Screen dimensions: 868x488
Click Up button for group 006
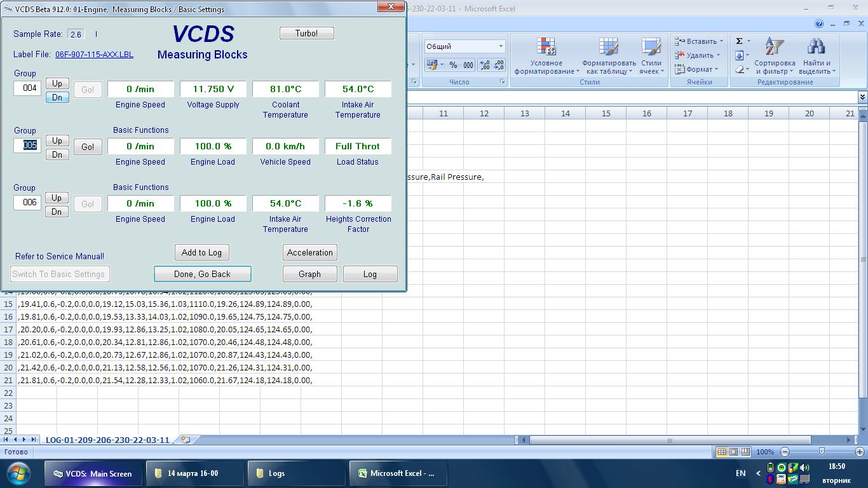(57, 198)
